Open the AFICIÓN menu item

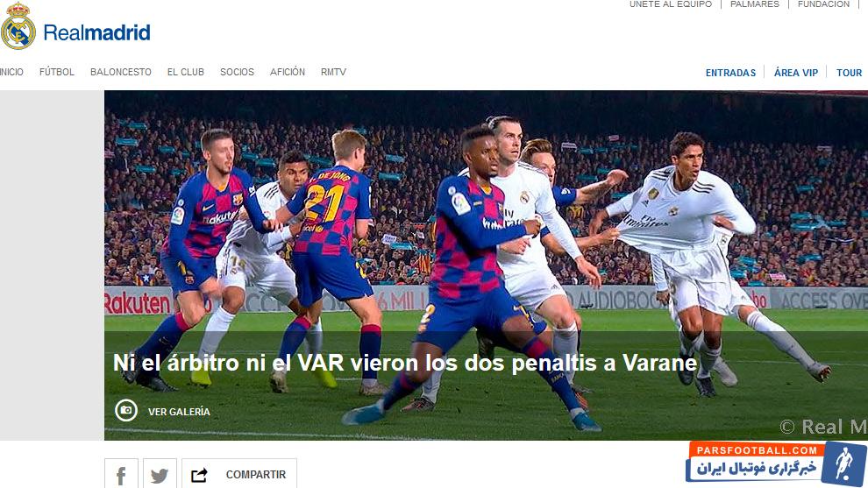click(288, 72)
